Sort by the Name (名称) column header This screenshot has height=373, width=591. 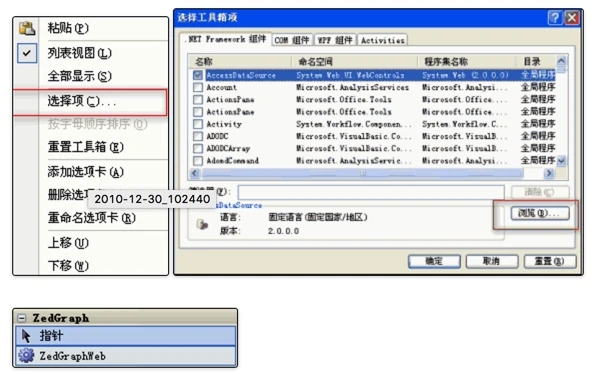click(x=240, y=61)
